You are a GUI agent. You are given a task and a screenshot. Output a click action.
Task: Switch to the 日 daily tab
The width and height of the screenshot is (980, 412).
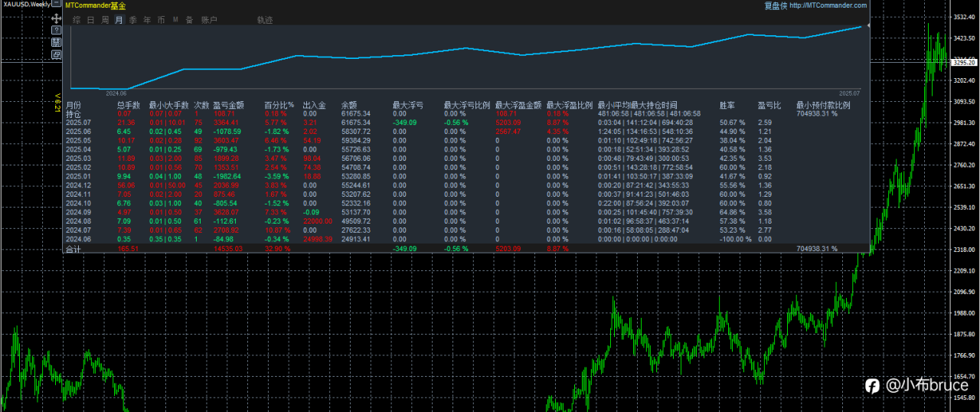[91, 20]
